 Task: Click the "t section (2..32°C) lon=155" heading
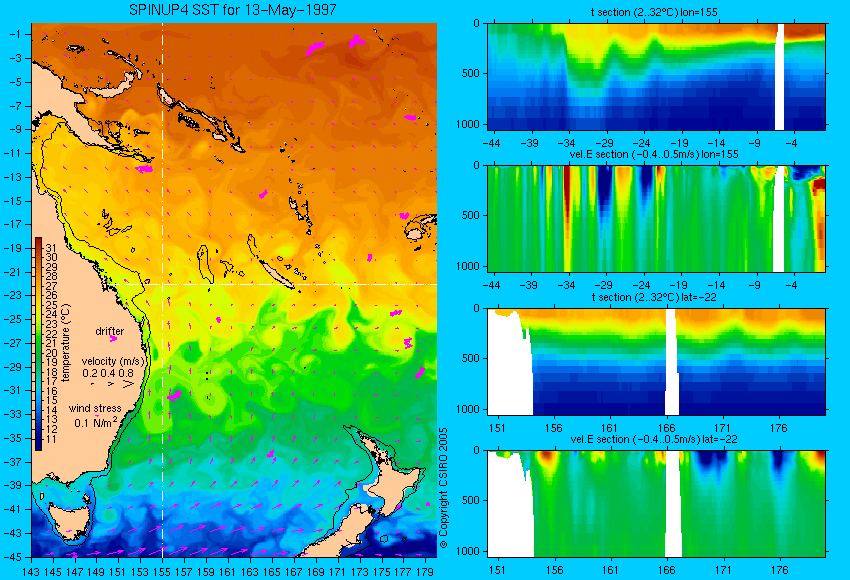click(x=655, y=12)
